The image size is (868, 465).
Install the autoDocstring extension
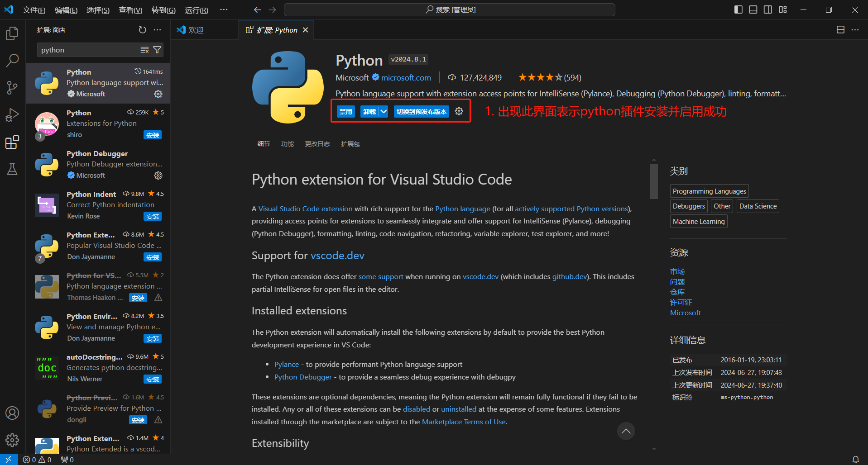(x=153, y=380)
